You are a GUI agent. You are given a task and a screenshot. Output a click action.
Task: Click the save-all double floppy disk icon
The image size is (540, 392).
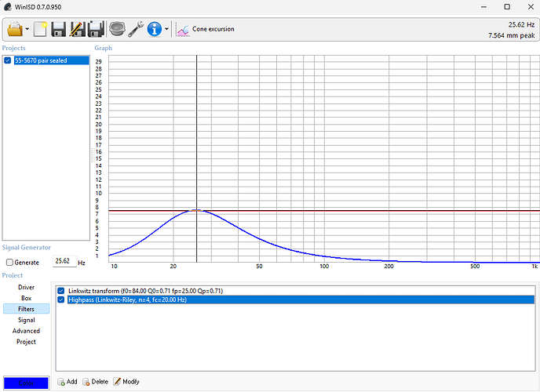[x=96, y=30]
